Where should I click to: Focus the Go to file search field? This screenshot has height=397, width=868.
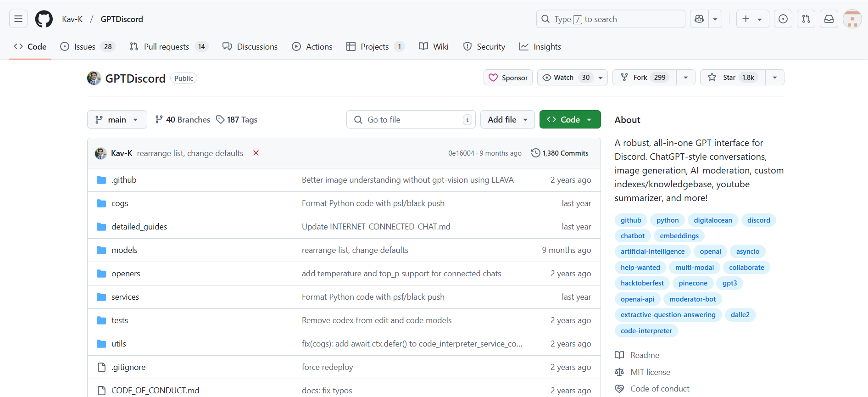tap(411, 119)
